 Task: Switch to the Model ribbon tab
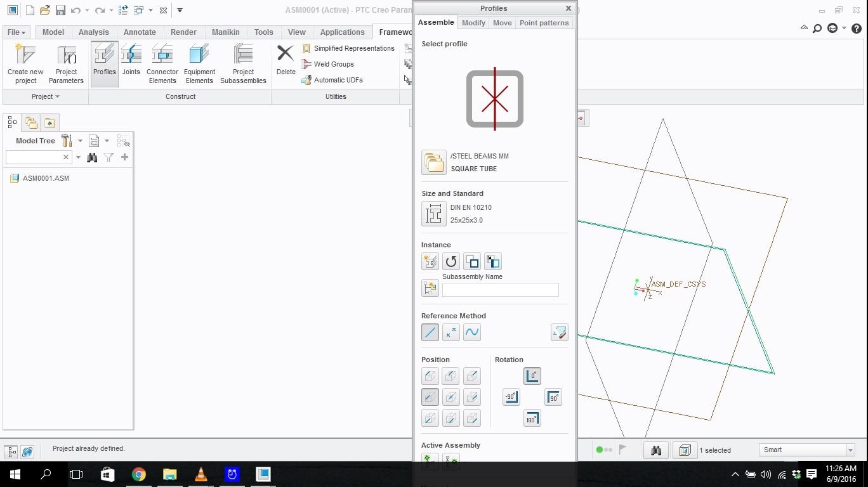click(53, 32)
